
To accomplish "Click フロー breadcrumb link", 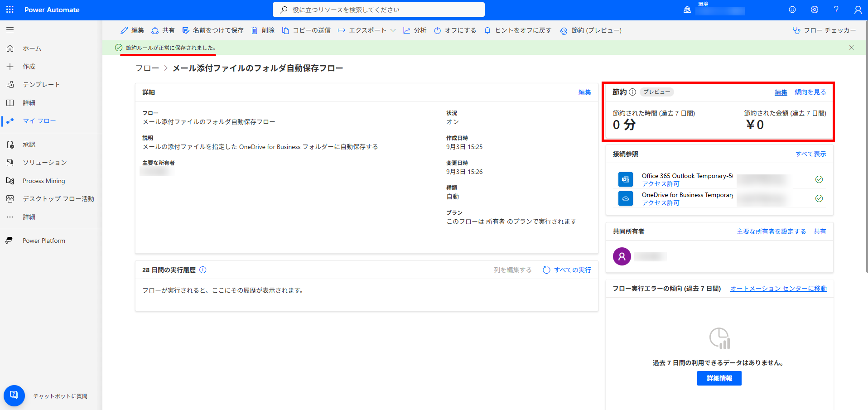I will coord(147,68).
